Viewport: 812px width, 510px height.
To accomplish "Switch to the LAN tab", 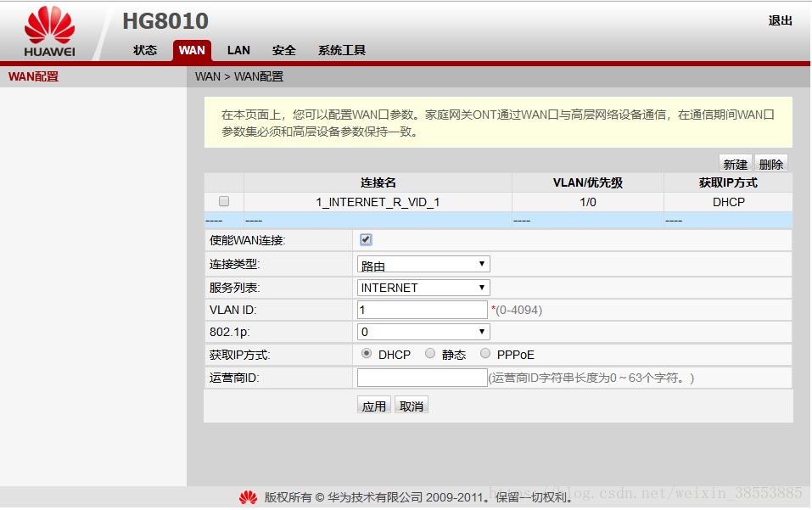I will (238, 50).
